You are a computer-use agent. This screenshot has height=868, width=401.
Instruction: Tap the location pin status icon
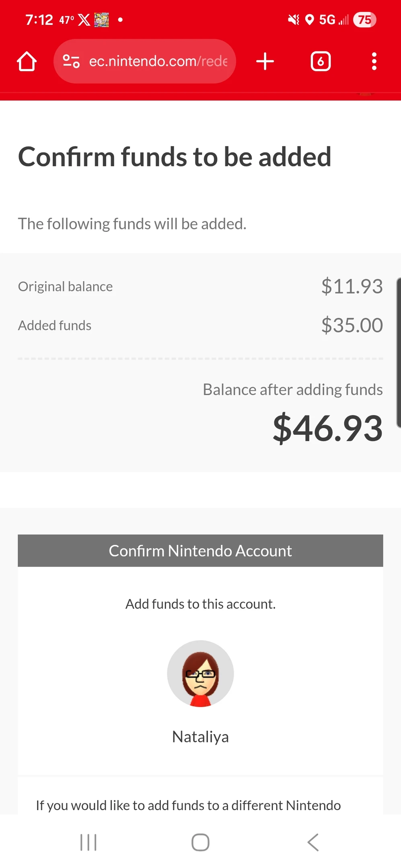(x=309, y=20)
